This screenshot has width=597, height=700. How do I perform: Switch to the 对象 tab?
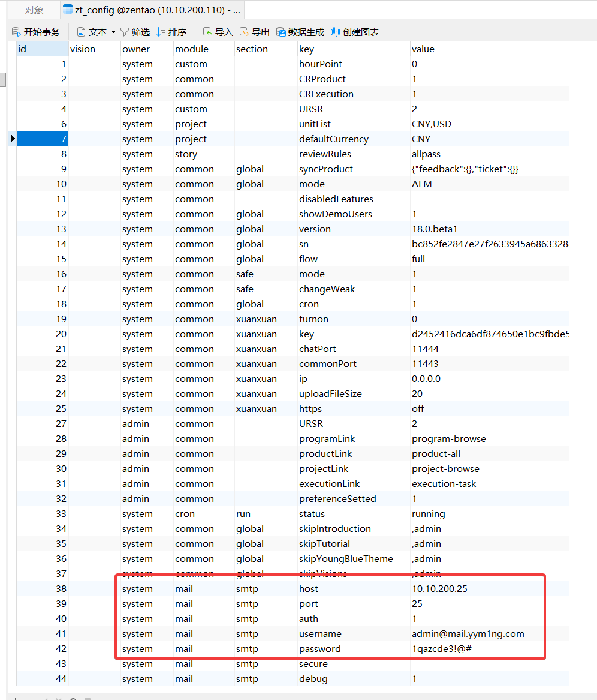pyautogui.click(x=34, y=10)
